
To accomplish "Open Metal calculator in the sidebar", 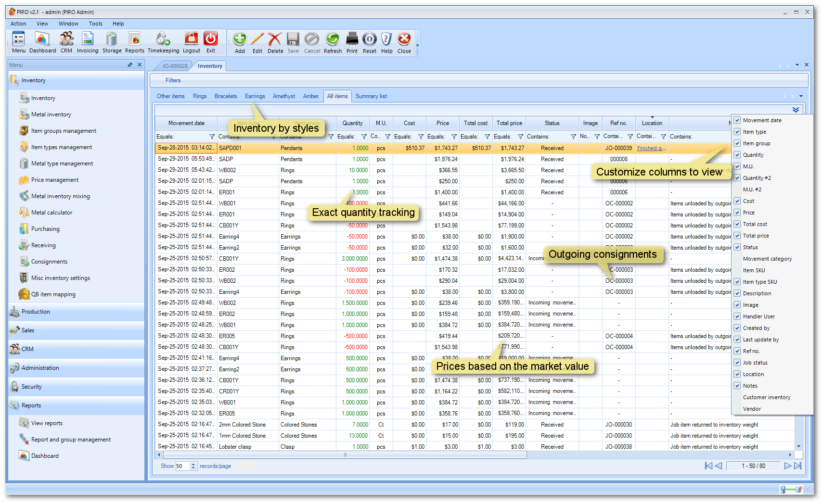I will 51,213.
